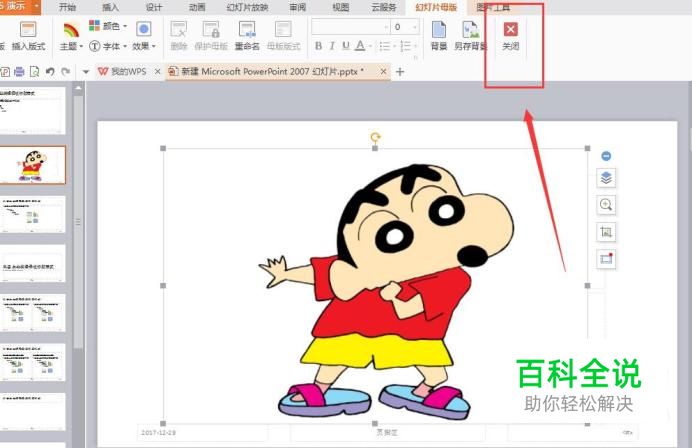
Task: Click the thumbnail panel scroll up arrow
Action: coord(78,88)
